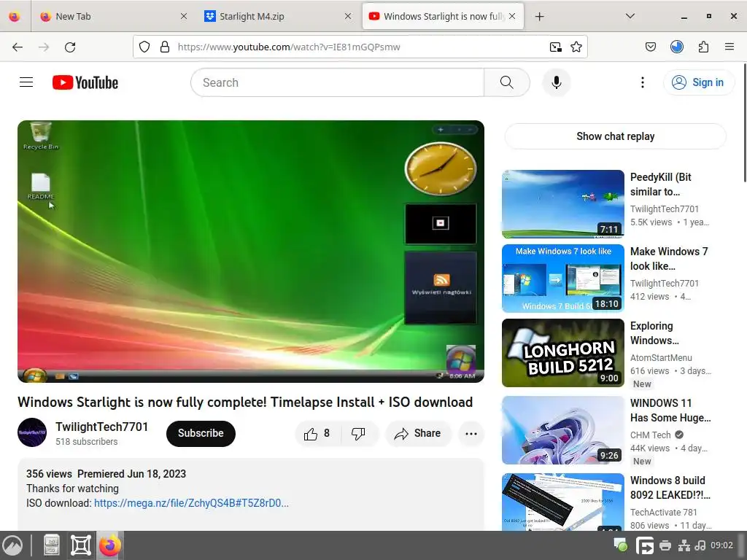Image resolution: width=747 pixels, height=560 pixels.
Task: Bookmark this page with the star
Action: coord(576,47)
